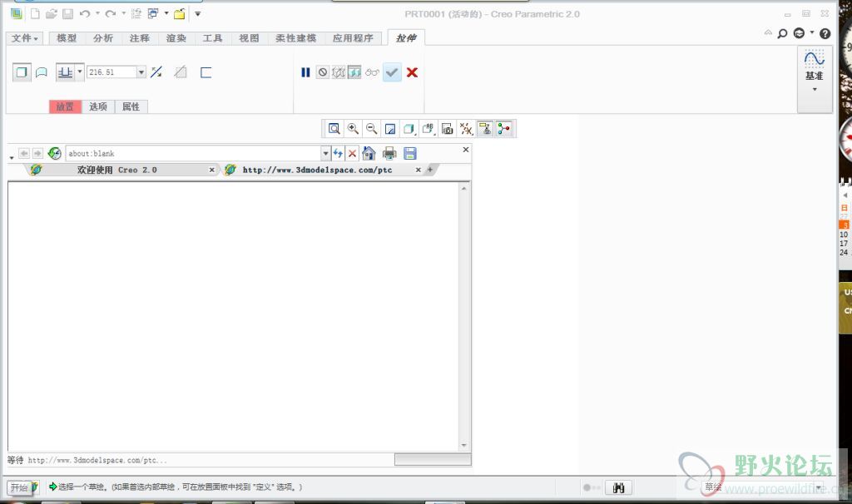Click the Save disk icon in quick access toolbar

pyautogui.click(x=67, y=13)
